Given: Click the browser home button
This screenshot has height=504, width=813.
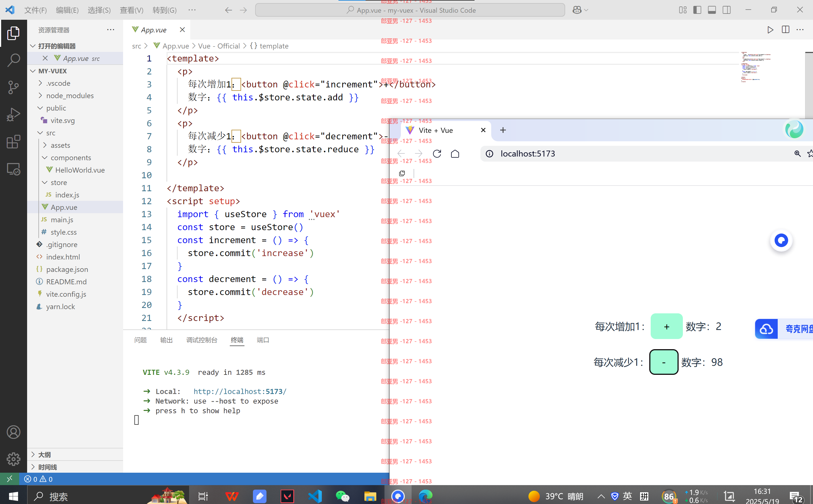Looking at the screenshot, I should pos(455,154).
